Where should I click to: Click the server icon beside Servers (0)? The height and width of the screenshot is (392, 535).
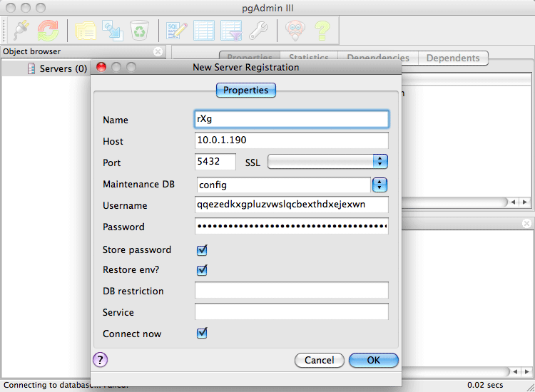[x=31, y=68]
